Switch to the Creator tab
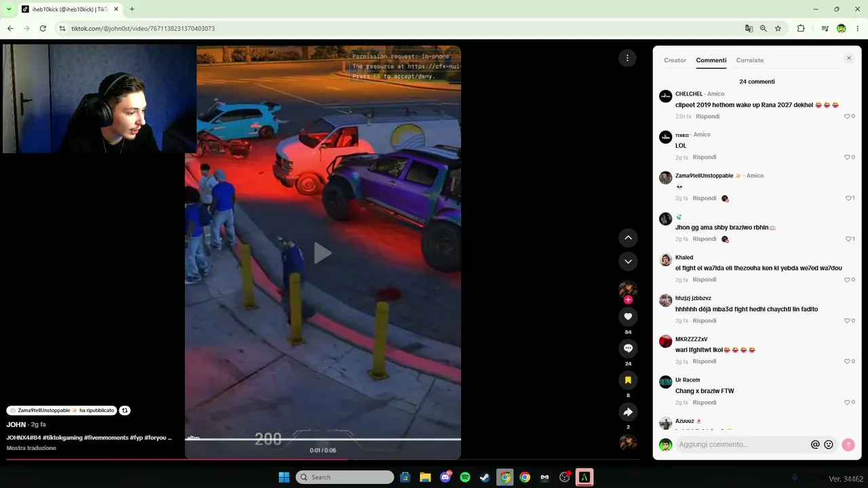868x488 pixels. (675, 60)
